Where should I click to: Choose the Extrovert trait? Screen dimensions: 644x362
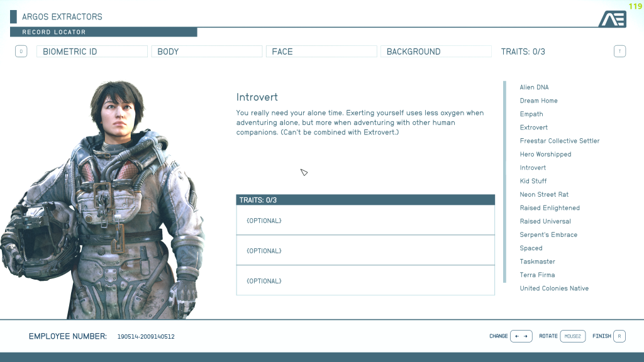533,127
